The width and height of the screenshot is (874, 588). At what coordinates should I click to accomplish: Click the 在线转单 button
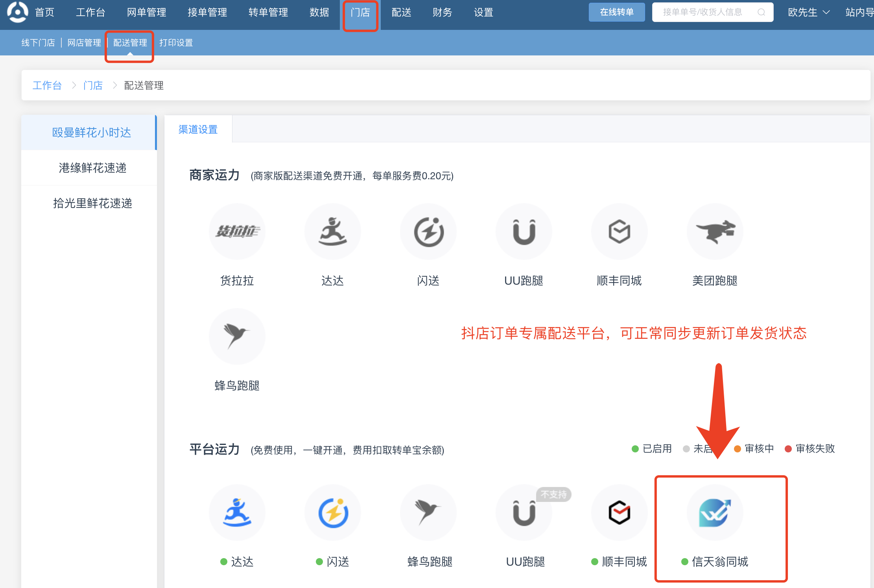coord(617,12)
